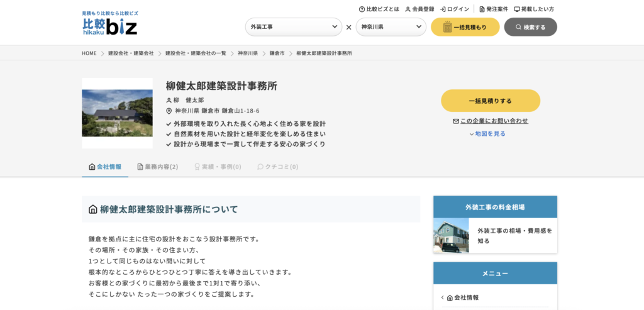Expand 地図を見る map section
Image resolution: width=644 pixels, height=310 pixels.
tap(487, 134)
